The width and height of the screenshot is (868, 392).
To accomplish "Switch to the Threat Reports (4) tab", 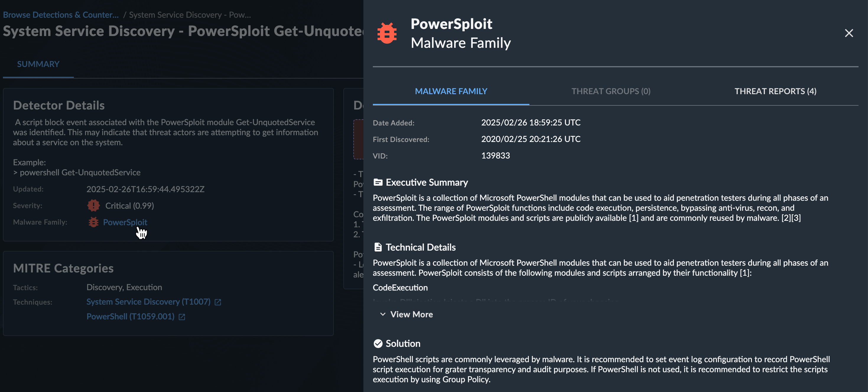I will (775, 91).
